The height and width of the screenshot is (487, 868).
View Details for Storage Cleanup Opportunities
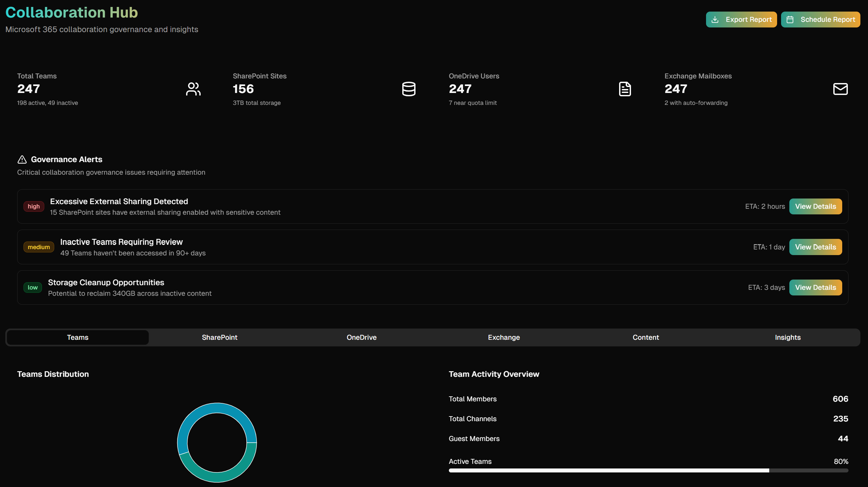(815, 288)
